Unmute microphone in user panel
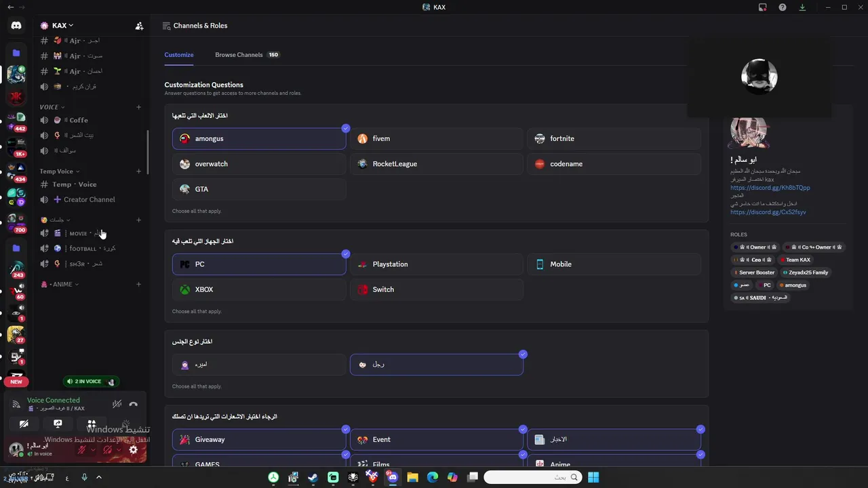Viewport: 868px width, 488px height. 82,450
